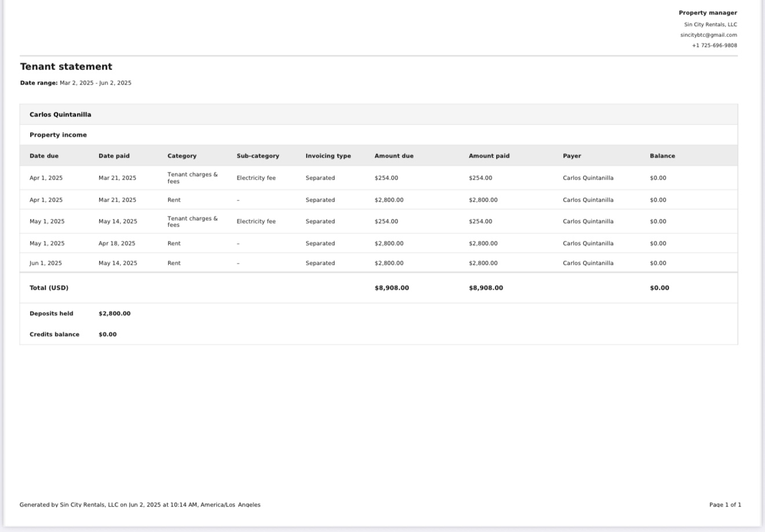Click the Amount paid column header
The height and width of the screenshot is (532, 765).
[489, 156]
